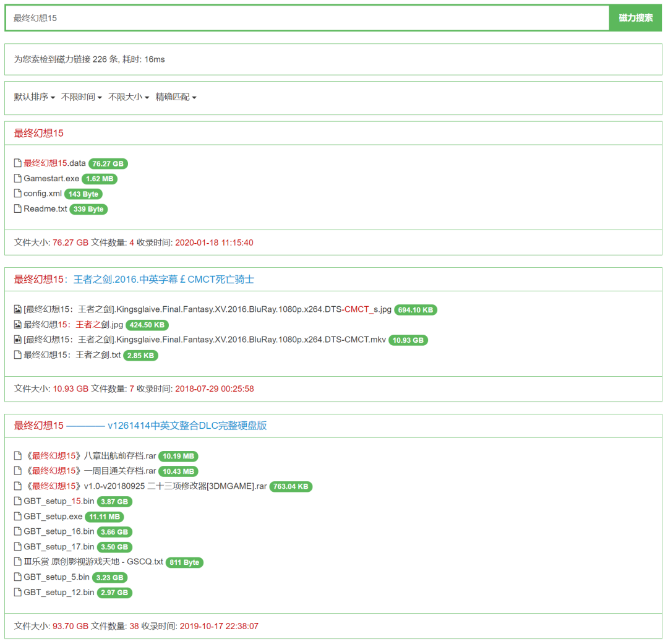Click the file icon next to config.xml
Viewport: 668px width, 644px height.
coord(17,193)
